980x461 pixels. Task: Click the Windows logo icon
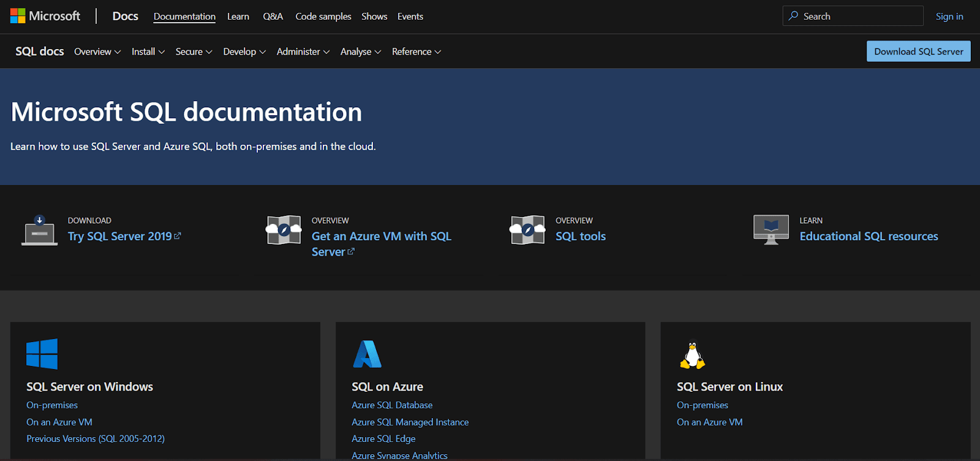42,354
